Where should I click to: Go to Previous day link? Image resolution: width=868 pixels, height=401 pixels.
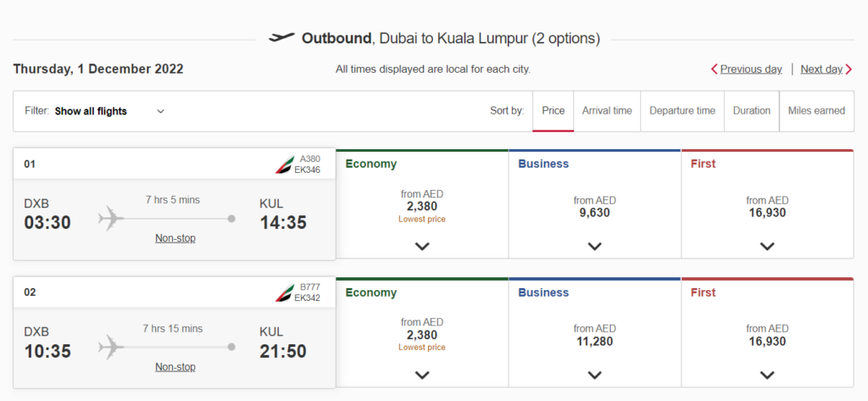pos(751,70)
